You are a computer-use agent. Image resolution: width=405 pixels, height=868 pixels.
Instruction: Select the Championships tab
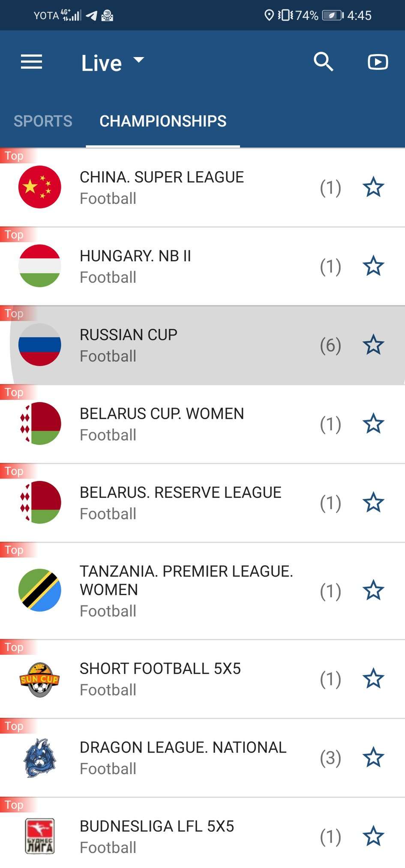163,121
